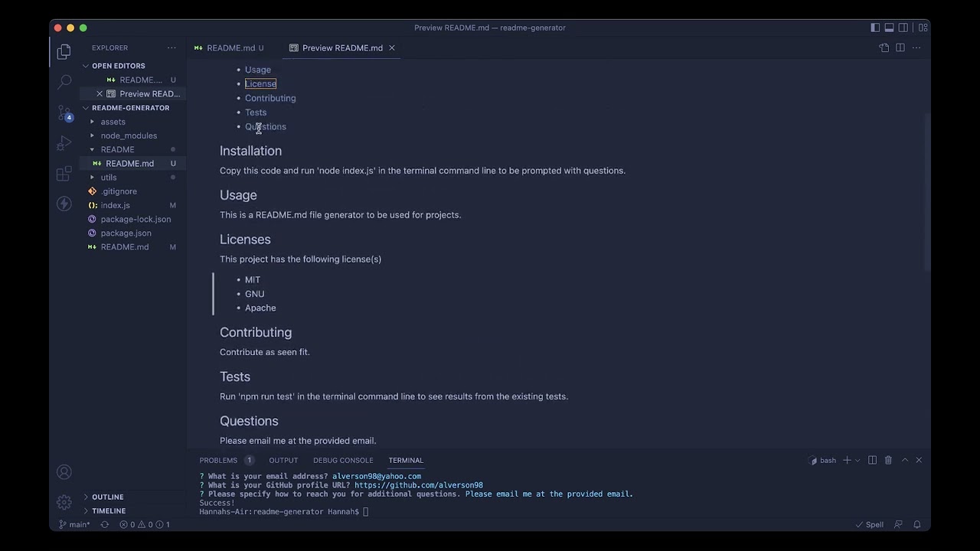Expand the Outline section

[108, 497]
